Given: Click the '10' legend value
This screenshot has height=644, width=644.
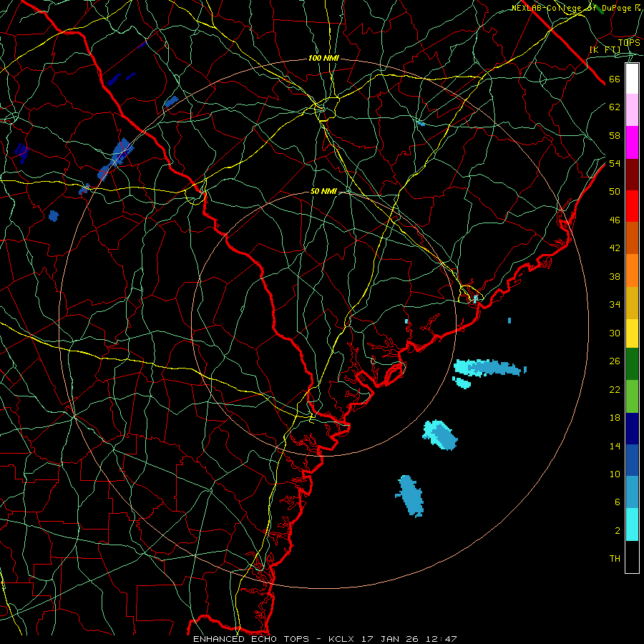Looking at the screenshot, I should pyautogui.click(x=615, y=474).
